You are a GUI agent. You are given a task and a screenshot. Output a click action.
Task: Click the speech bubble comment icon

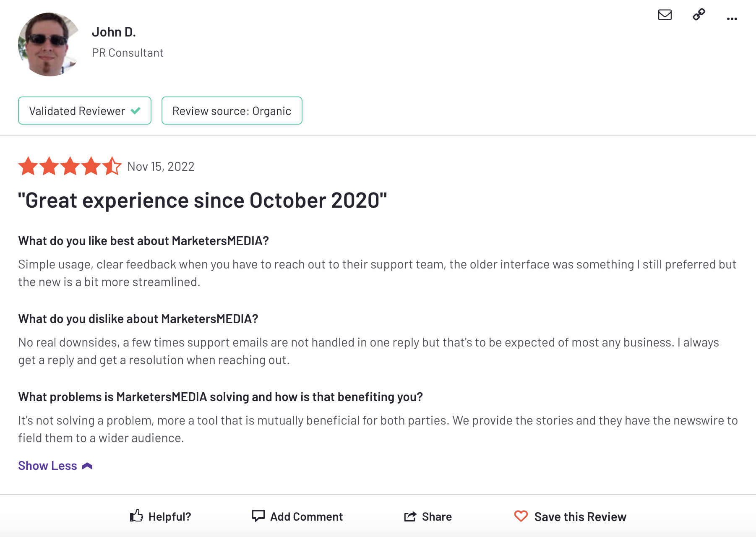pos(258,516)
